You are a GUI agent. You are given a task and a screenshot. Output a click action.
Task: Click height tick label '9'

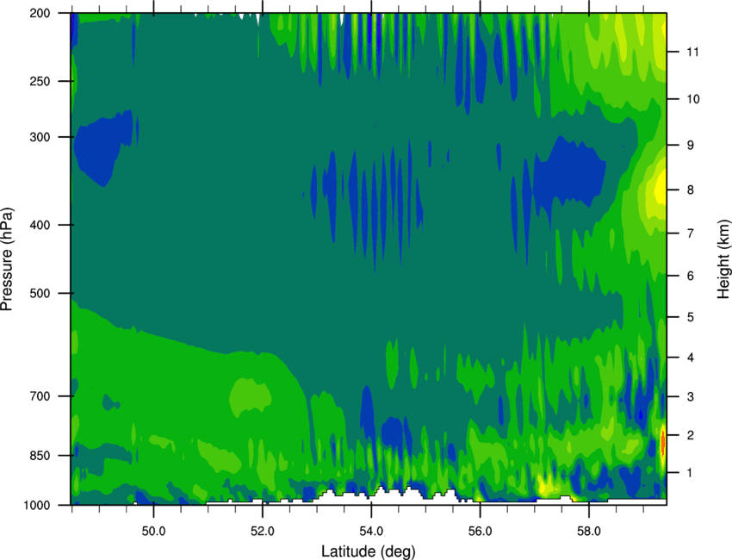pos(691,146)
